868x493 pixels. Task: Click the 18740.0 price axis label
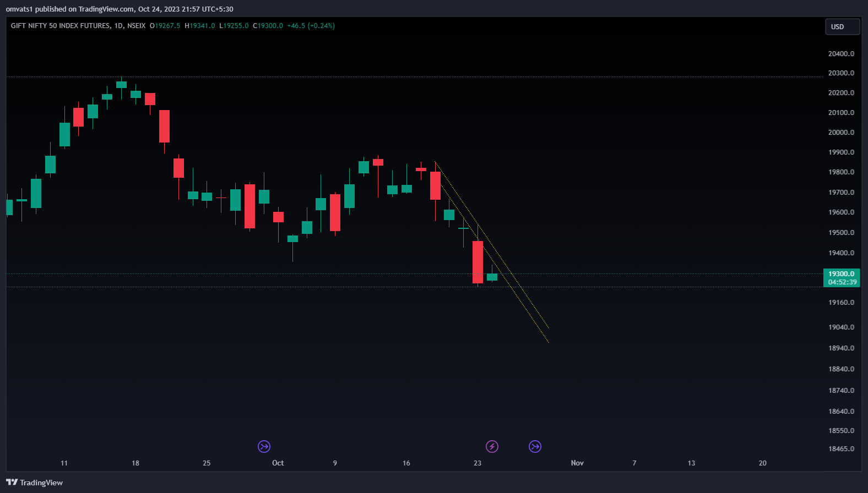click(x=841, y=390)
